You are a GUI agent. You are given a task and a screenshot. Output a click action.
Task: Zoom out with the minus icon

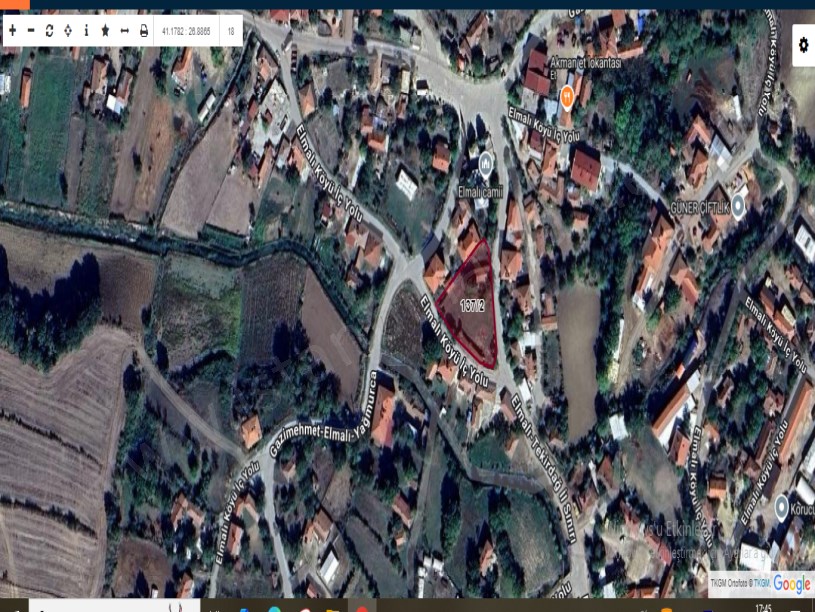pyautogui.click(x=30, y=31)
